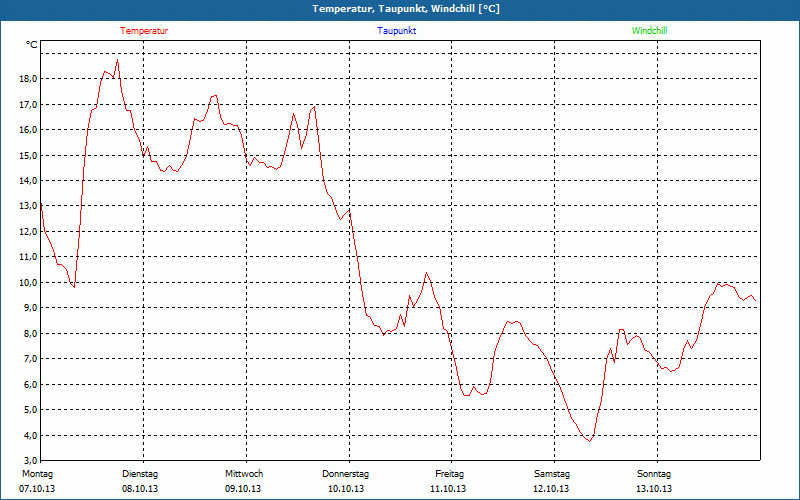Click the date 09.10.13

[243, 489]
